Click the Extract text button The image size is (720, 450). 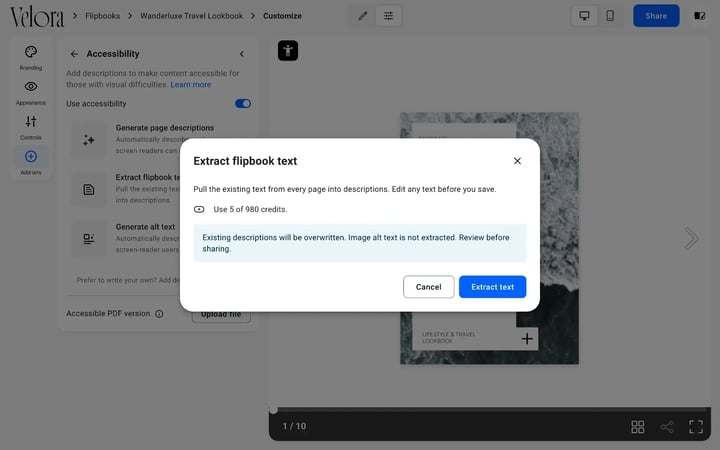492,287
